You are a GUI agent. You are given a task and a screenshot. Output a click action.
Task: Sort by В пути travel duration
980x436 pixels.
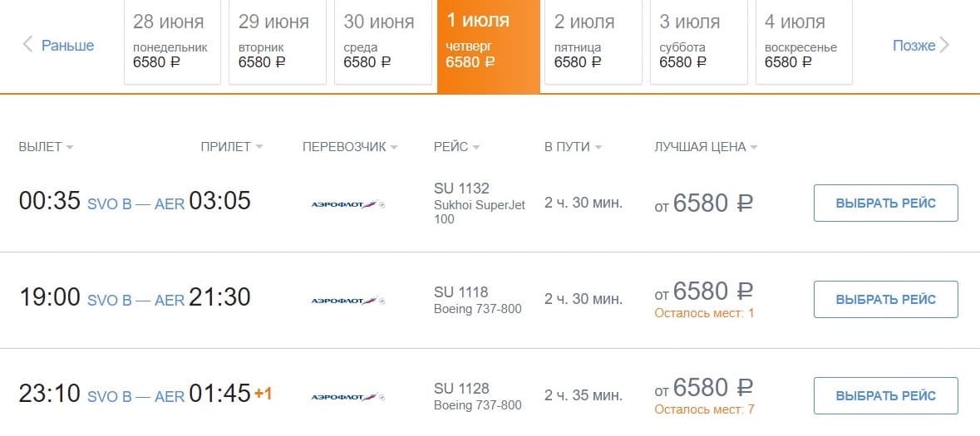coord(573,147)
